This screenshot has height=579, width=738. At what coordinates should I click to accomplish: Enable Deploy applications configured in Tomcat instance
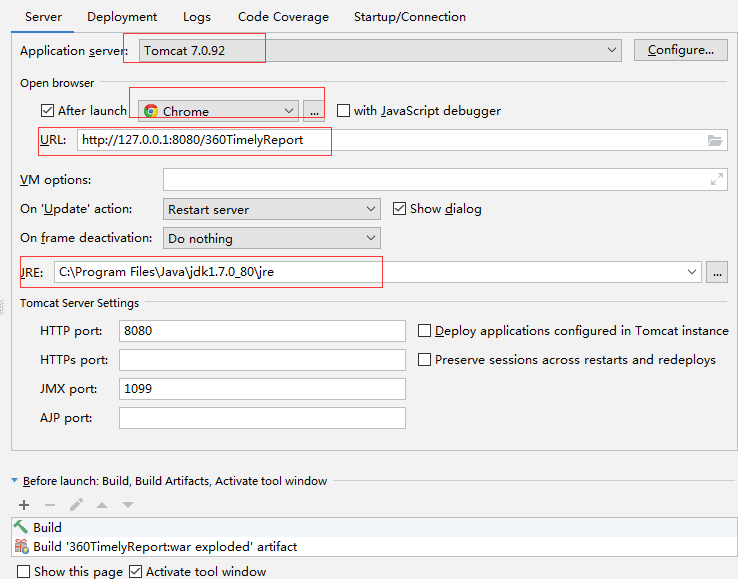tap(425, 330)
